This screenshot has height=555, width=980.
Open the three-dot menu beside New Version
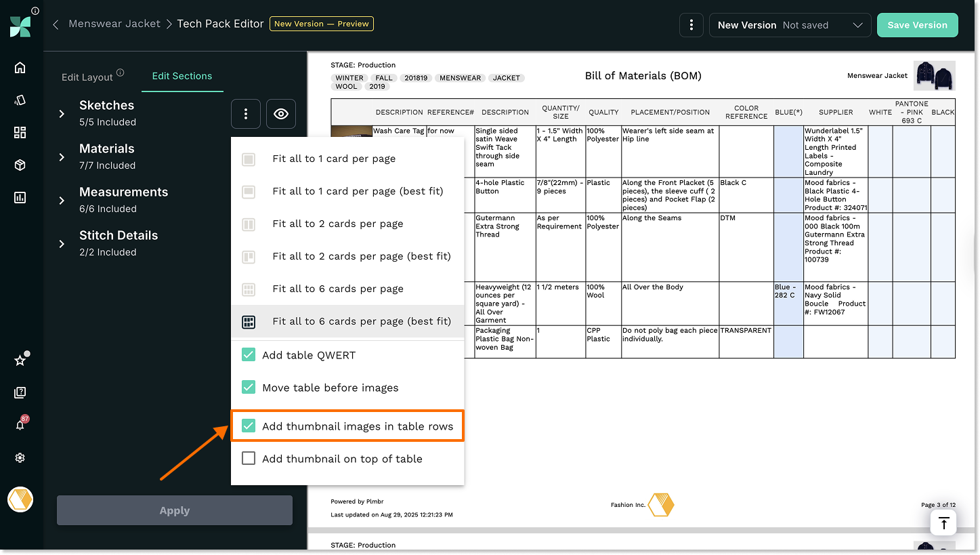pos(691,25)
